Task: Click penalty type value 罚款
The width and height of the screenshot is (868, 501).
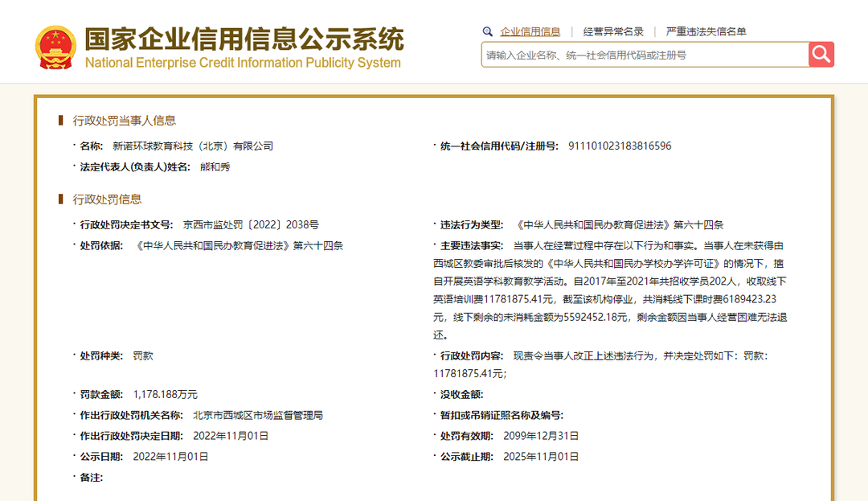Action: click(x=143, y=356)
